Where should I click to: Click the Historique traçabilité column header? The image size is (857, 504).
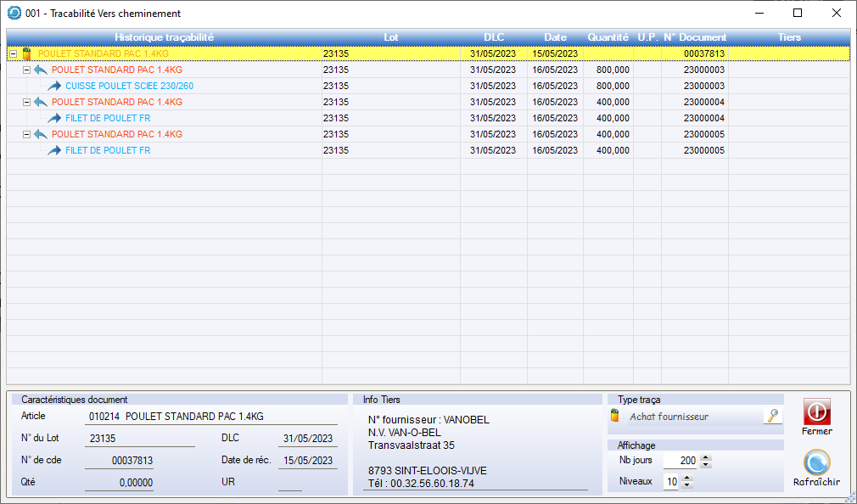click(164, 37)
